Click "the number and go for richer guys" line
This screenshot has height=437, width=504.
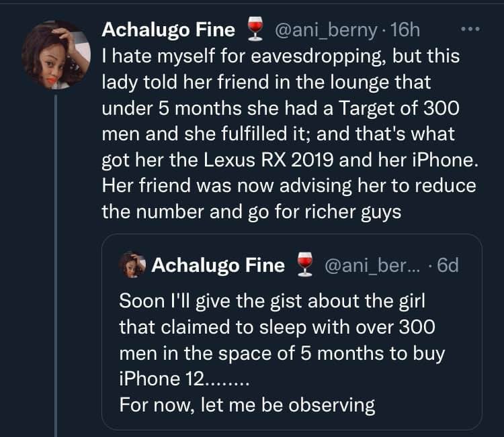pyautogui.click(x=251, y=213)
